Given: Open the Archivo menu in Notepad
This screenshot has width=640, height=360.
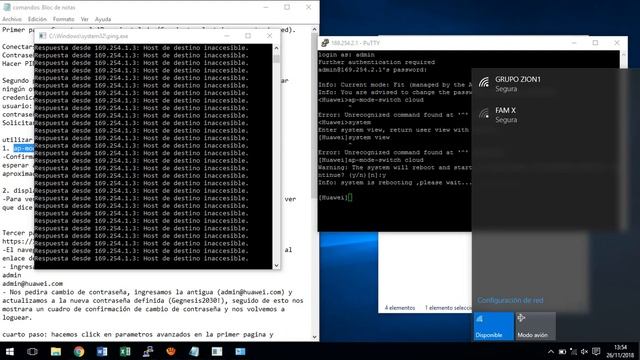Looking at the screenshot, I should point(12,19).
